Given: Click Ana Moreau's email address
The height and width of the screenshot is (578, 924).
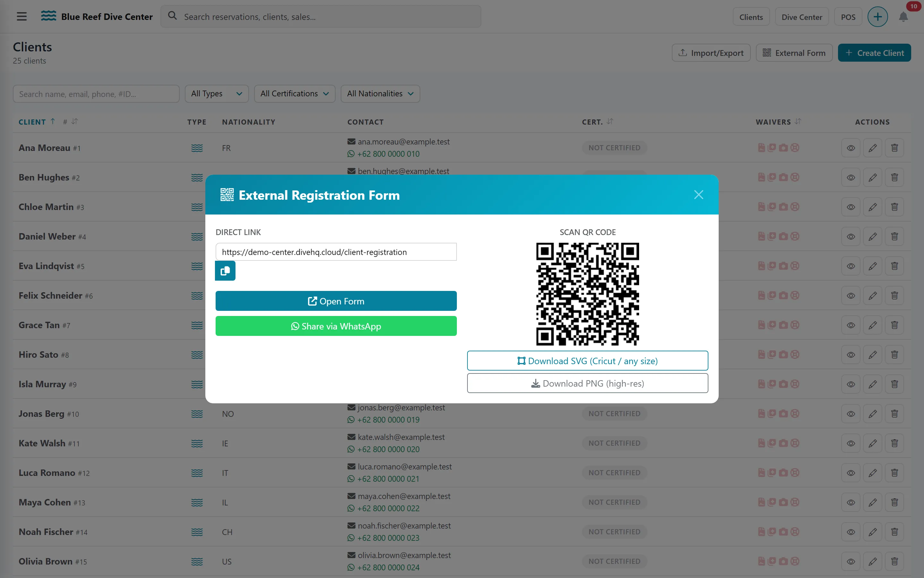Looking at the screenshot, I should 403,142.
